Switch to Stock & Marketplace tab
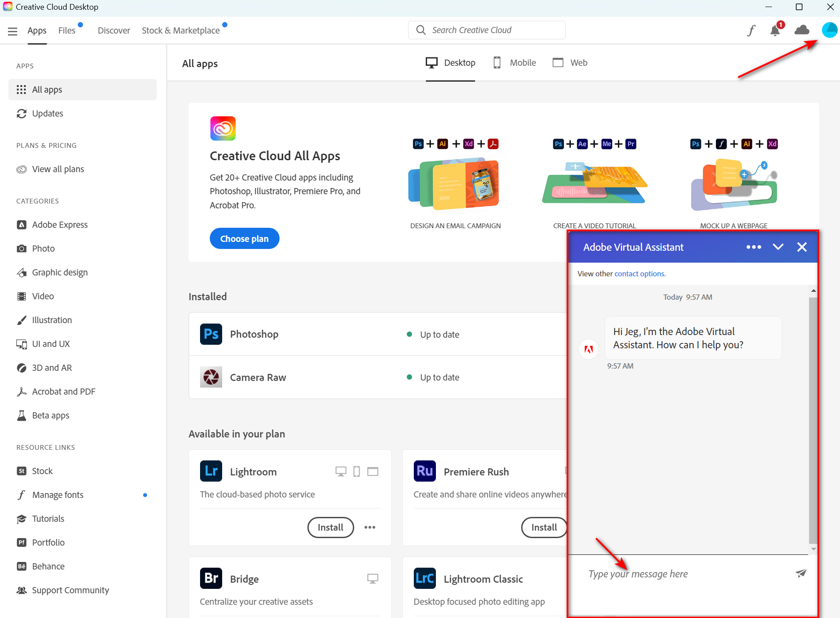Viewport: 840px width, 618px height. (x=181, y=30)
